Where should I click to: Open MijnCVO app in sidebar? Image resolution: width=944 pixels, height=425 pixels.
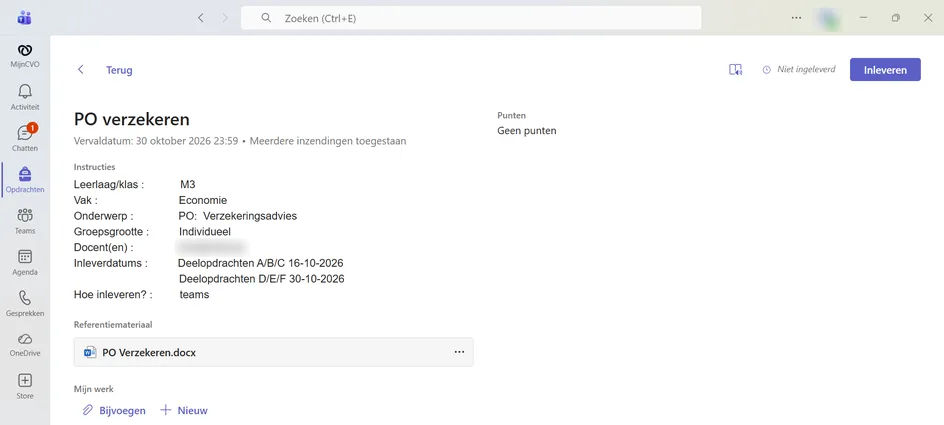25,55
